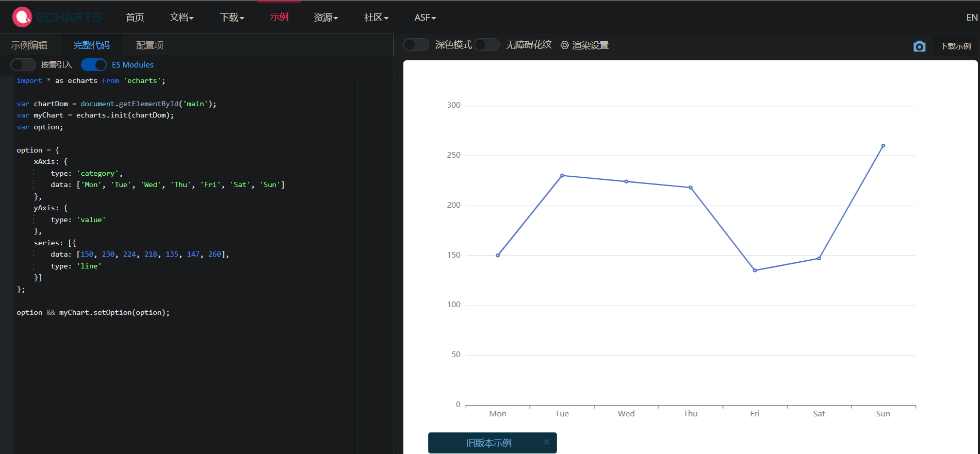Click the import echarts code line
This screenshot has height=454, width=980.
click(91, 80)
